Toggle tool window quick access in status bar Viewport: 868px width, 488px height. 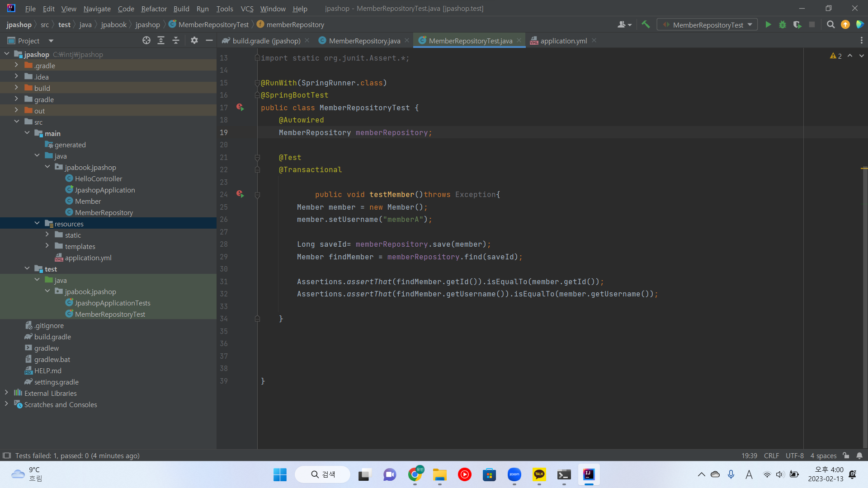click(x=6, y=455)
